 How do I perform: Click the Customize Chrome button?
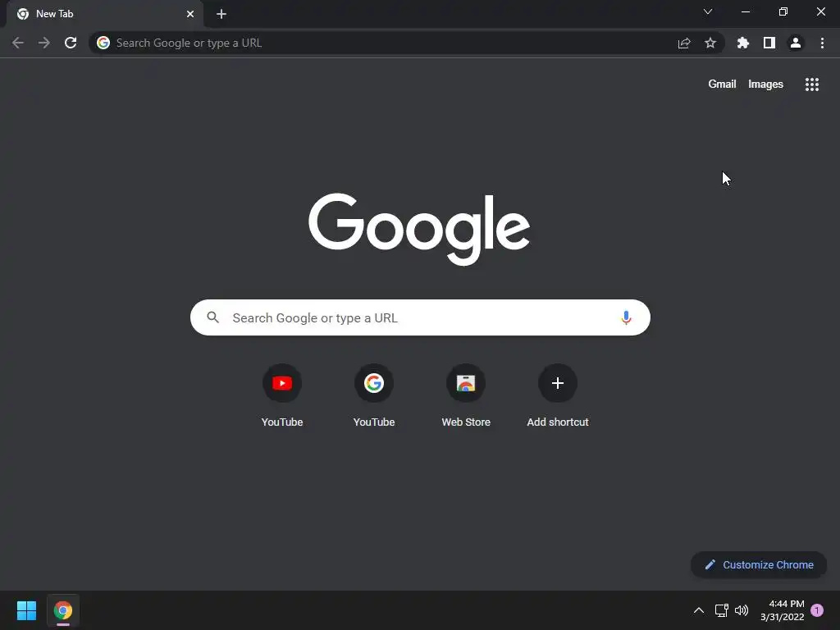759,564
